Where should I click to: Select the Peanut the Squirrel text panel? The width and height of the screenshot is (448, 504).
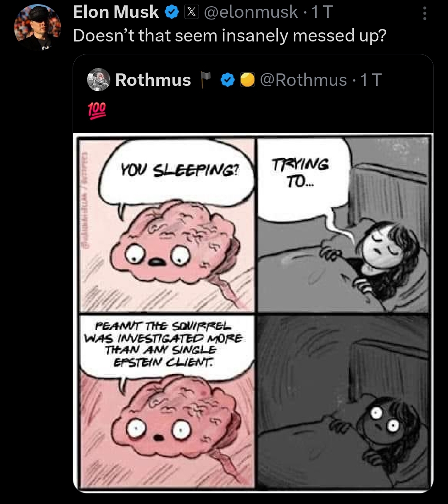click(166, 401)
